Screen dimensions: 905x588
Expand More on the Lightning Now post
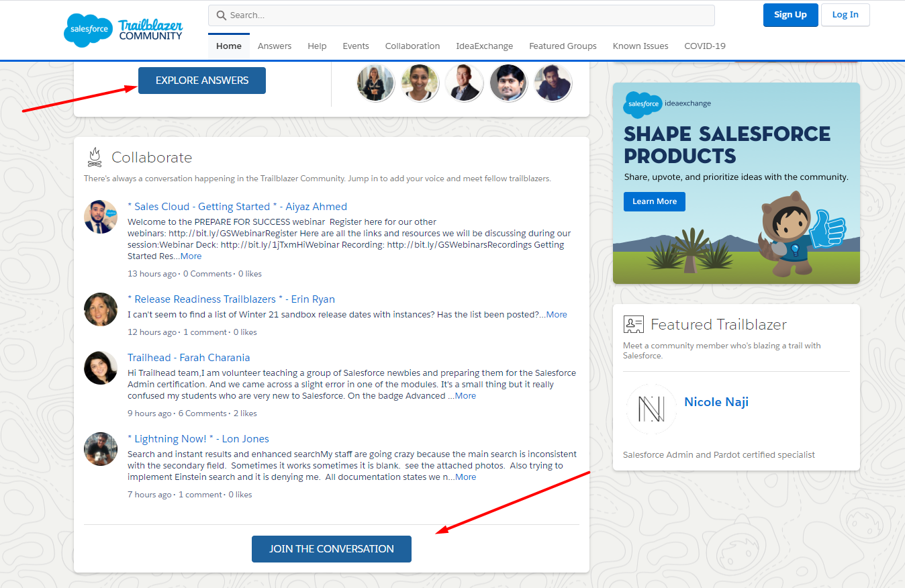pyautogui.click(x=465, y=477)
